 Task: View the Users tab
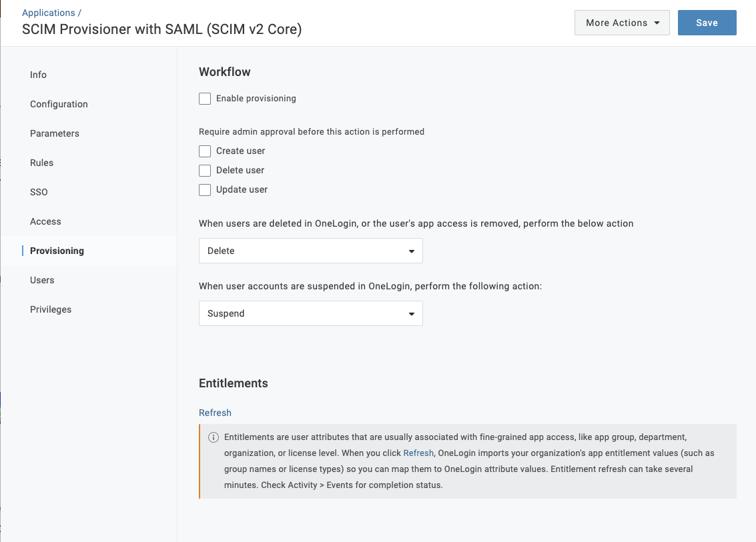[x=42, y=280]
